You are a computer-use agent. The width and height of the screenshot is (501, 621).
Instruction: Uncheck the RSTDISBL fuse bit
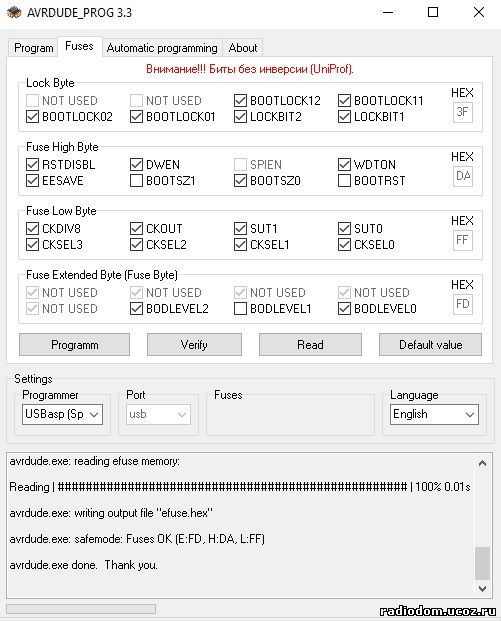(32, 164)
